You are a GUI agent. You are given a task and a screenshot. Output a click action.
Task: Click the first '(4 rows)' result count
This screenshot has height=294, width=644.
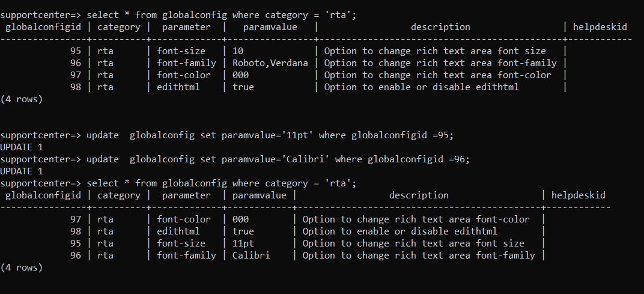(x=22, y=99)
